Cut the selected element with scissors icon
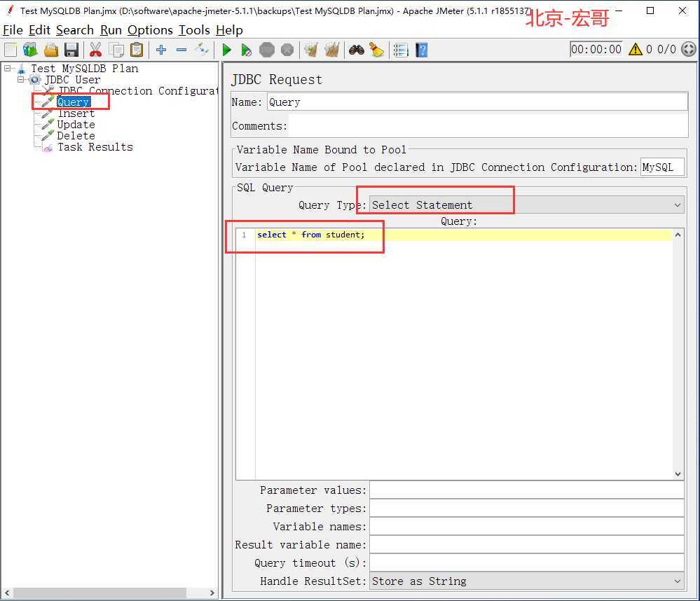The image size is (700, 601). point(95,50)
